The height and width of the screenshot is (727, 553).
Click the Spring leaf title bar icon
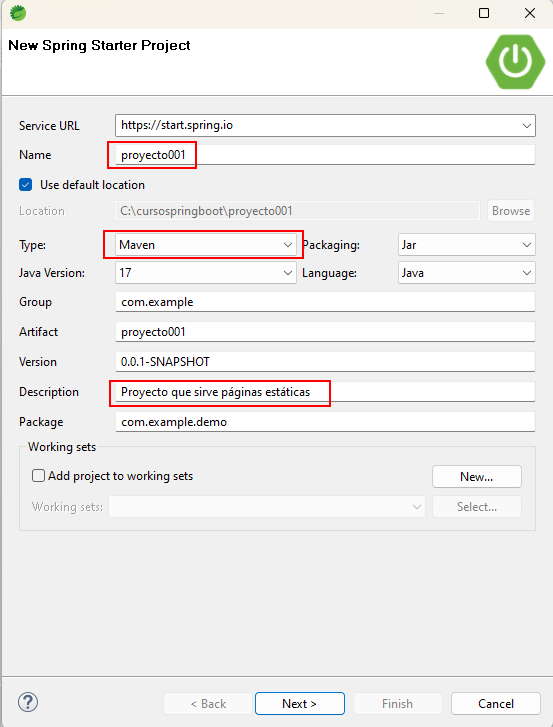pos(18,13)
